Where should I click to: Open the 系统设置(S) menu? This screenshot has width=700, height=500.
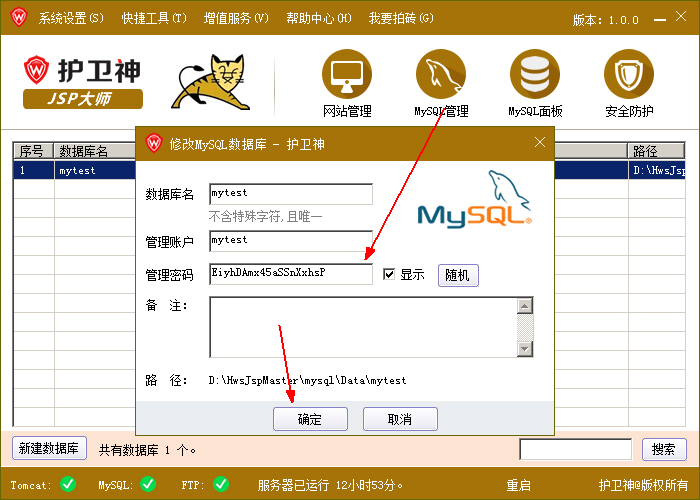71,18
